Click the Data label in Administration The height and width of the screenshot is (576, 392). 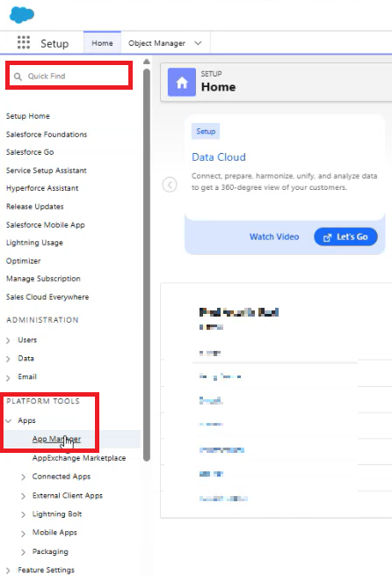(x=25, y=359)
